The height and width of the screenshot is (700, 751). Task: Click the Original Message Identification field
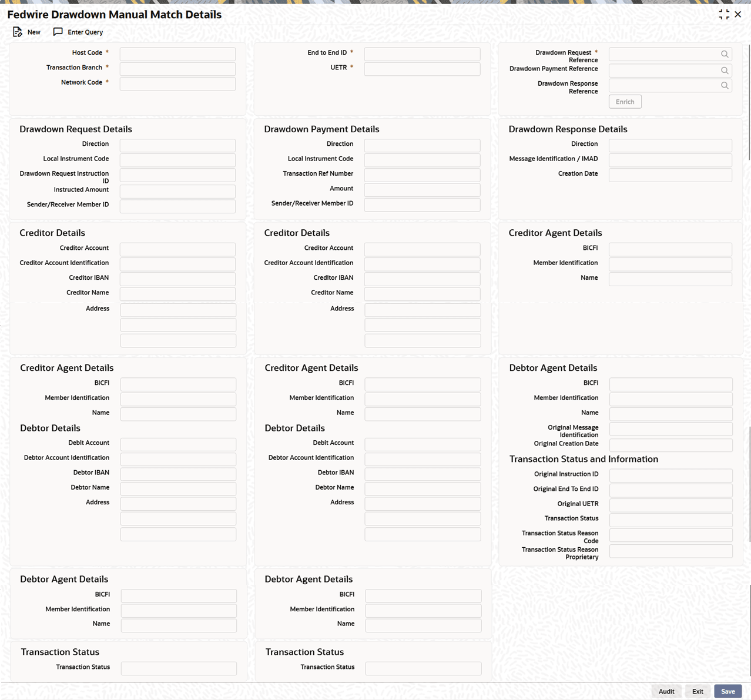pos(671,429)
